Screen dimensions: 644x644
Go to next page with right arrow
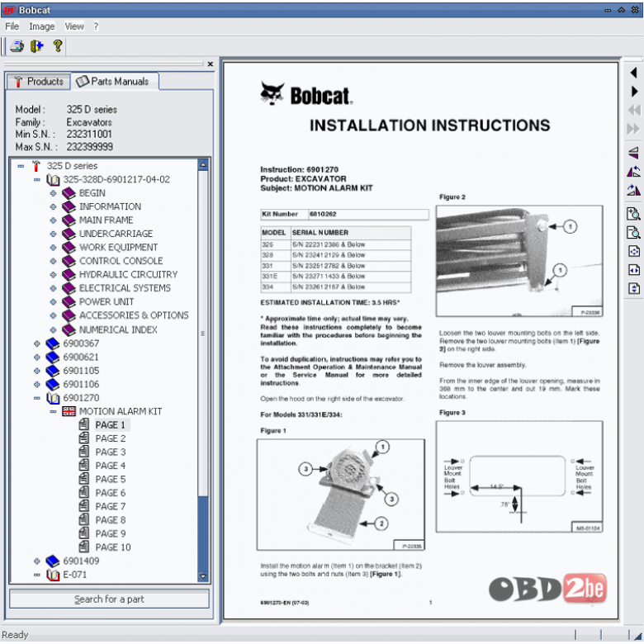[634, 91]
